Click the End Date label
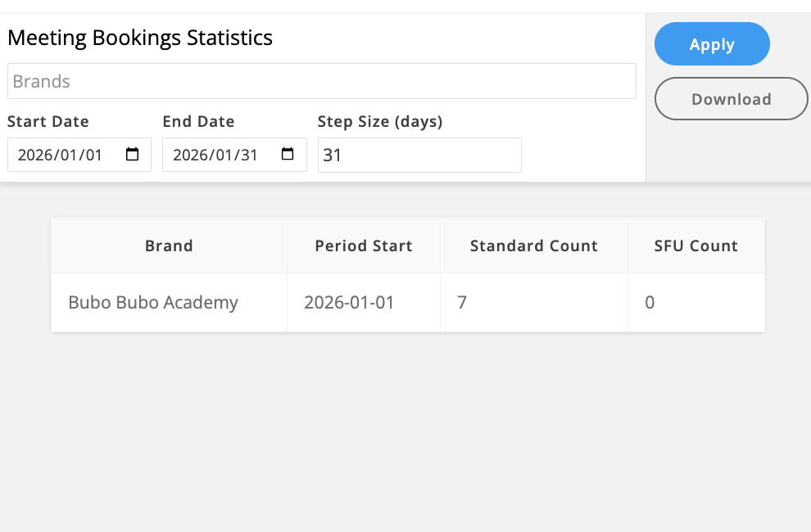The height and width of the screenshot is (532, 811). click(x=198, y=121)
